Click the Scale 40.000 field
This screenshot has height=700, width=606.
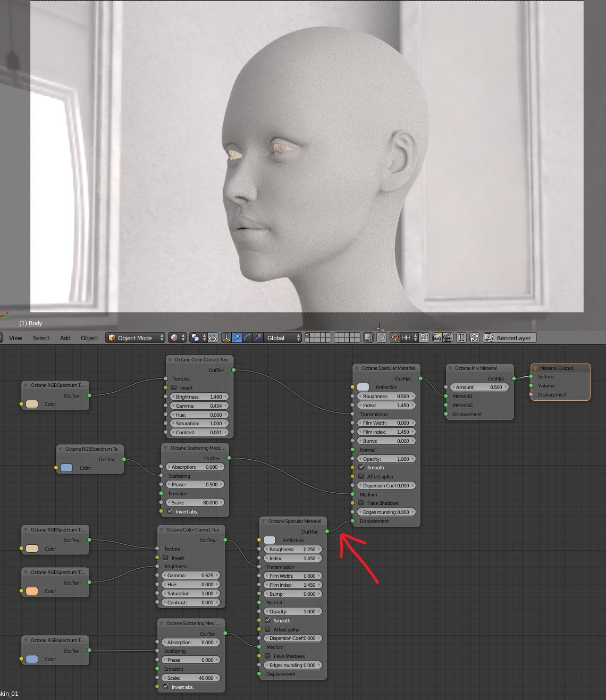(191, 678)
